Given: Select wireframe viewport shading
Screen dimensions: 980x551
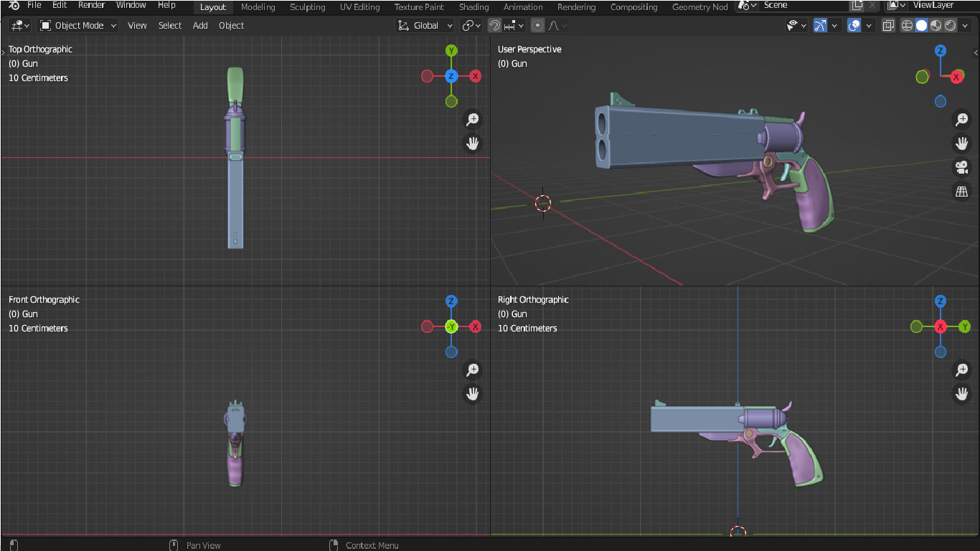Looking at the screenshot, I should [x=907, y=26].
